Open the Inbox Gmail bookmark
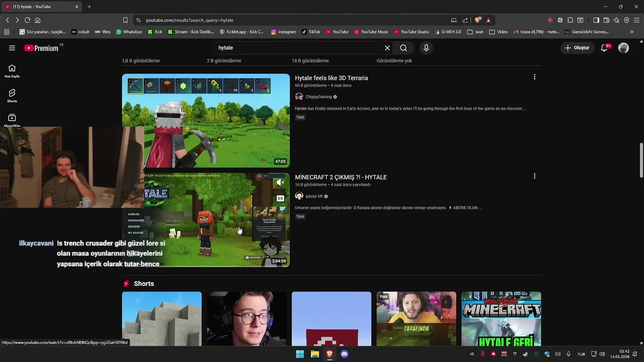This screenshot has width=644, height=362. (536, 32)
